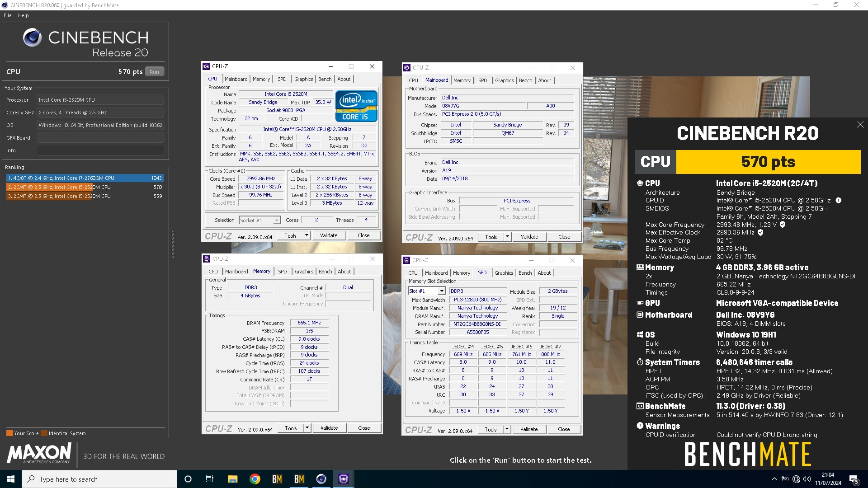Screen dimensions: 868x488
Task: Click the GFX Board field in Cinebench
Action: click(100, 138)
